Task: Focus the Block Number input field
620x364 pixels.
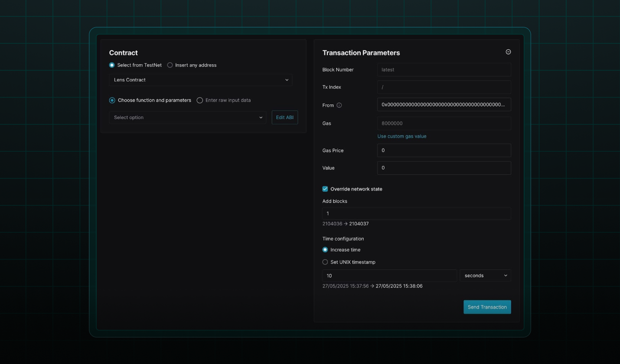Action: coord(444,70)
